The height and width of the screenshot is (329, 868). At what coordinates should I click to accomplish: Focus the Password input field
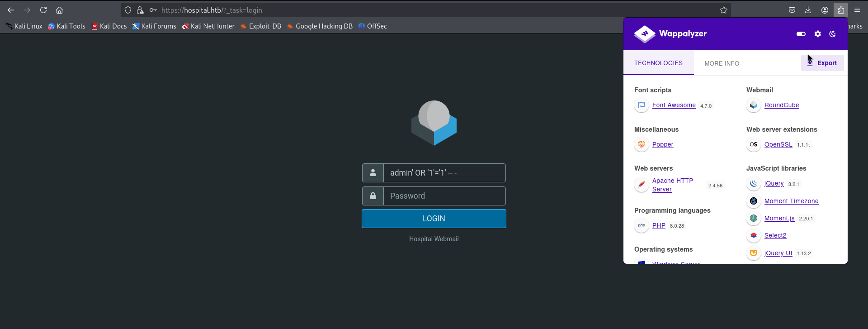(x=444, y=196)
